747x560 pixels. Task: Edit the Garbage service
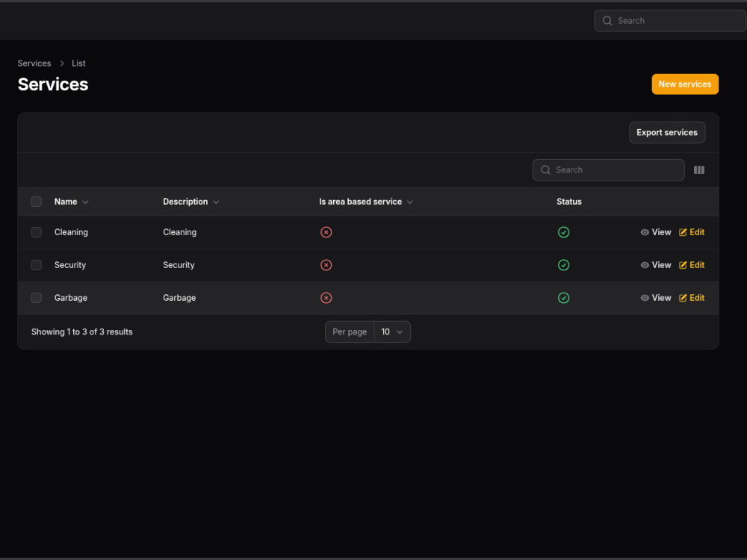(x=692, y=298)
